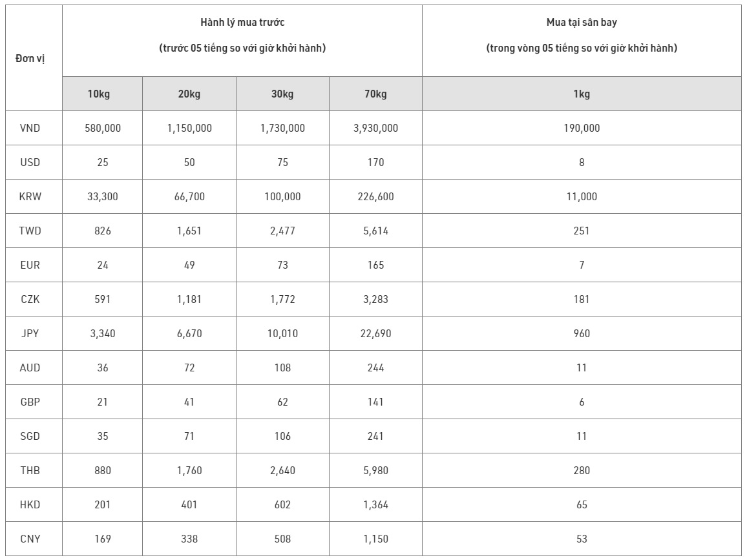Select the 30kg column header

pos(282,94)
